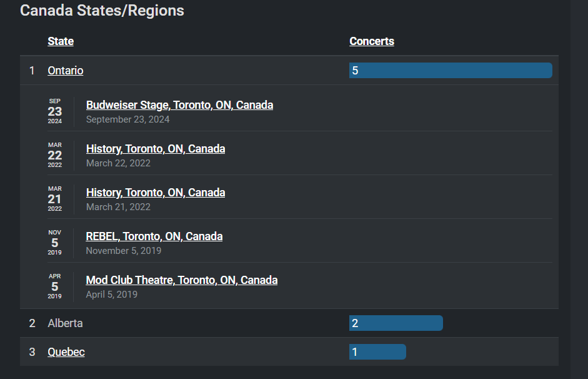Viewport: 588px width, 379px height.
Task: Click the MAR 22 2022 date badge
Action: [x=54, y=154]
